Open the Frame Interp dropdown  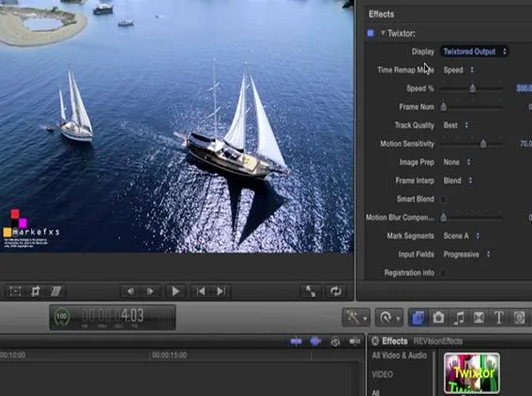tap(458, 180)
